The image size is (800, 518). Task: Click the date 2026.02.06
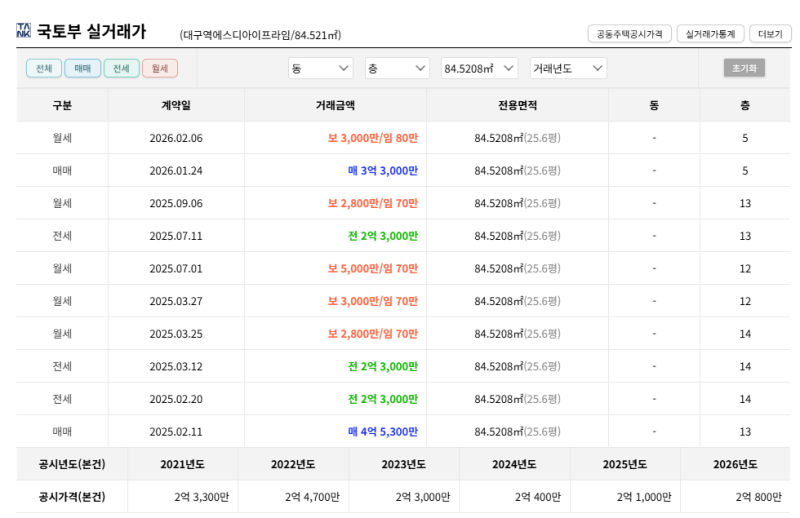[x=176, y=138]
